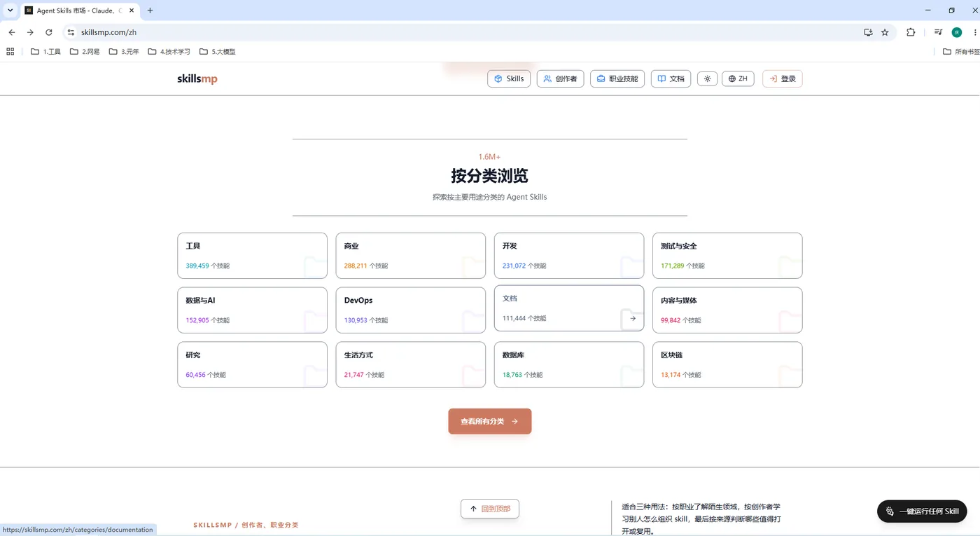Open the Skills page from the header
The width and height of the screenshot is (980, 536).
pos(509,79)
